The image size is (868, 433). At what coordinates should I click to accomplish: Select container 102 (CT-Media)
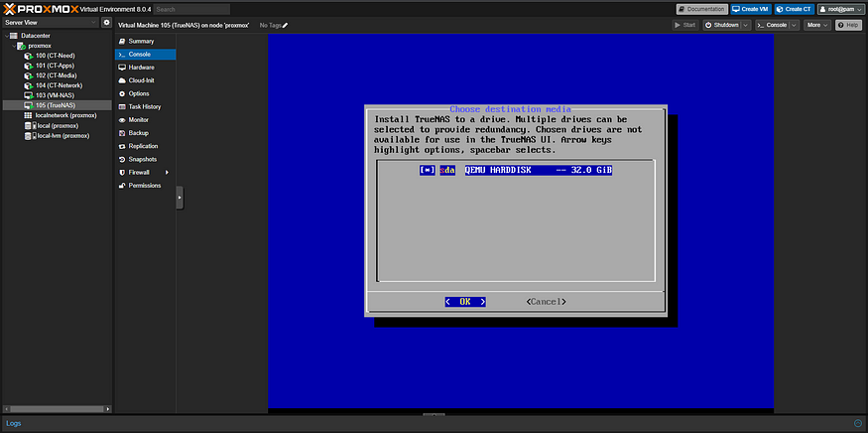[x=56, y=75]
